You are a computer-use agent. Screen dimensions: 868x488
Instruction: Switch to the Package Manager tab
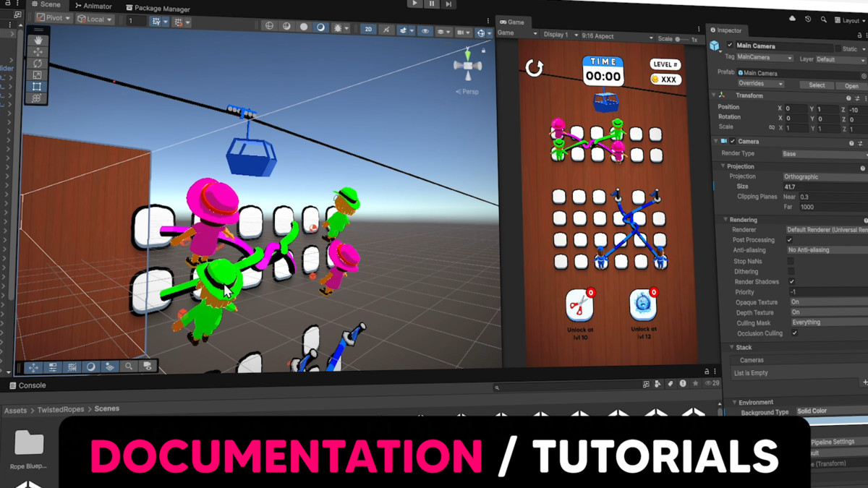[157, 9]
